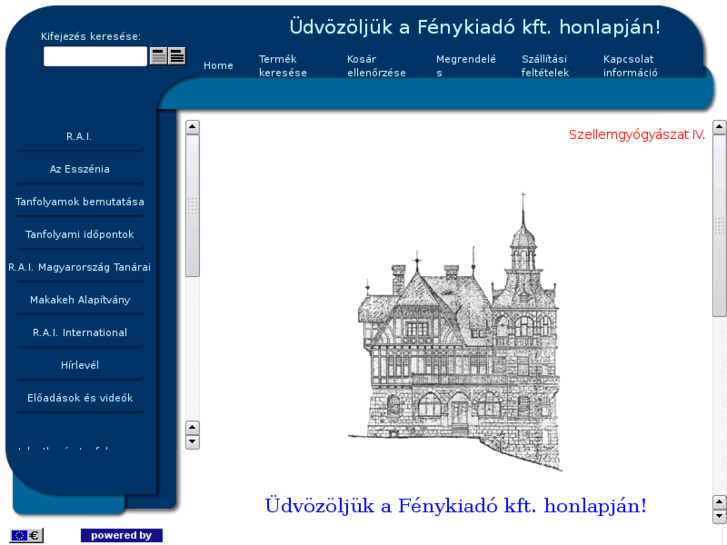
Task: Open 'Makakeh Alapítvány' in the sidebar
Action: tap(79, 300)
